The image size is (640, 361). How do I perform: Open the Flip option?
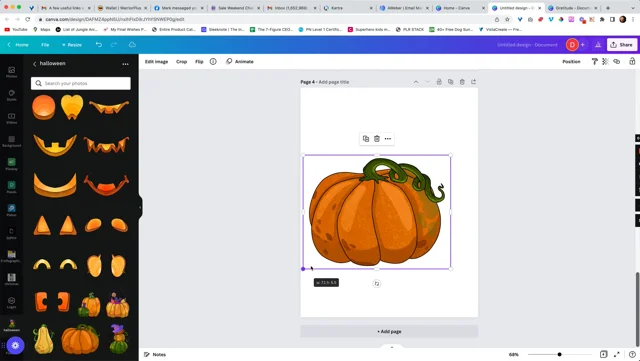pyautogui.click(x=199, y=61)
